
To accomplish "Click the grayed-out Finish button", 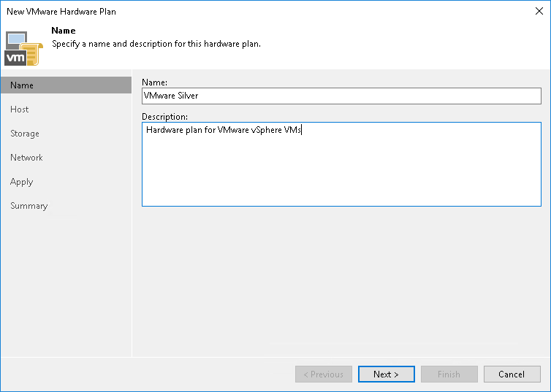I will [449, 374].
